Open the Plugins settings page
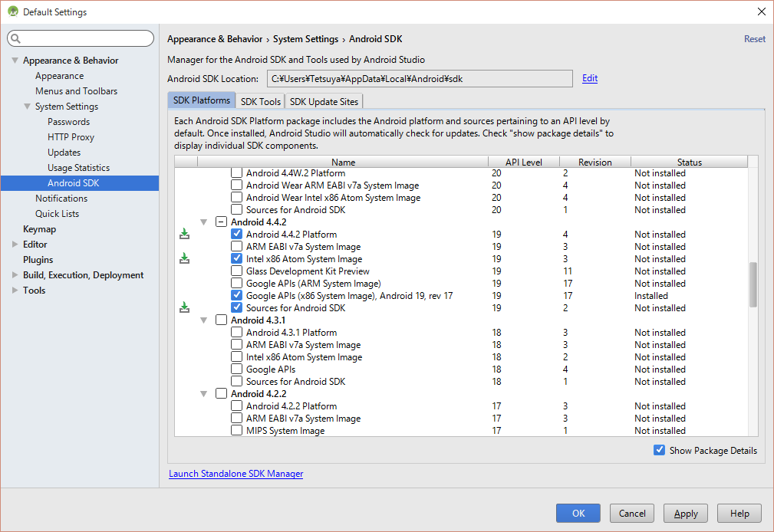 click(x=38, y=260)
